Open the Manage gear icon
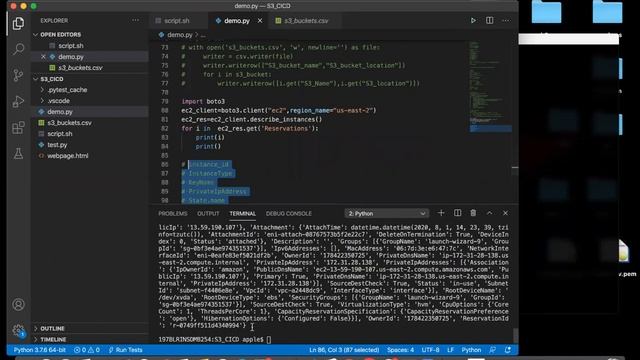The image size is (640, 360). 18,330
